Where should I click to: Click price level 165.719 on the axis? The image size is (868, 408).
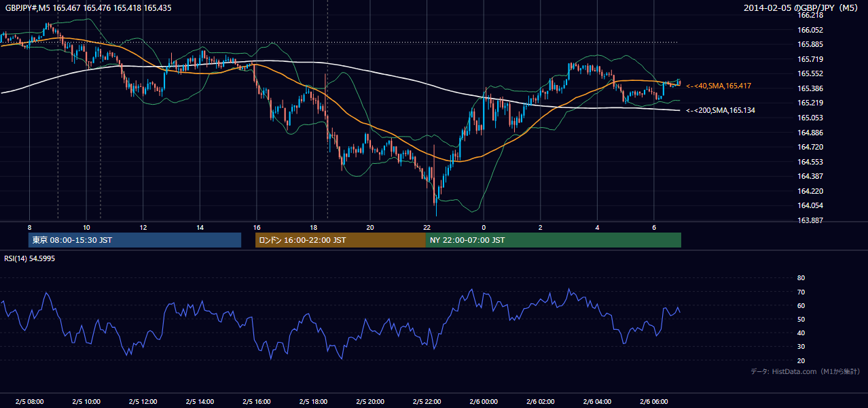(x=810, y=59)
